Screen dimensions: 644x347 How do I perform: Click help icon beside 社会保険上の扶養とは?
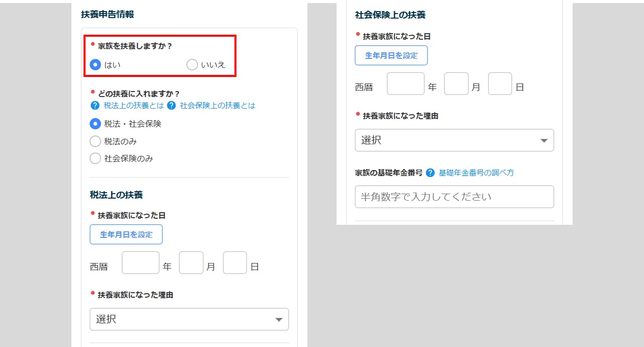click(172, 106)
